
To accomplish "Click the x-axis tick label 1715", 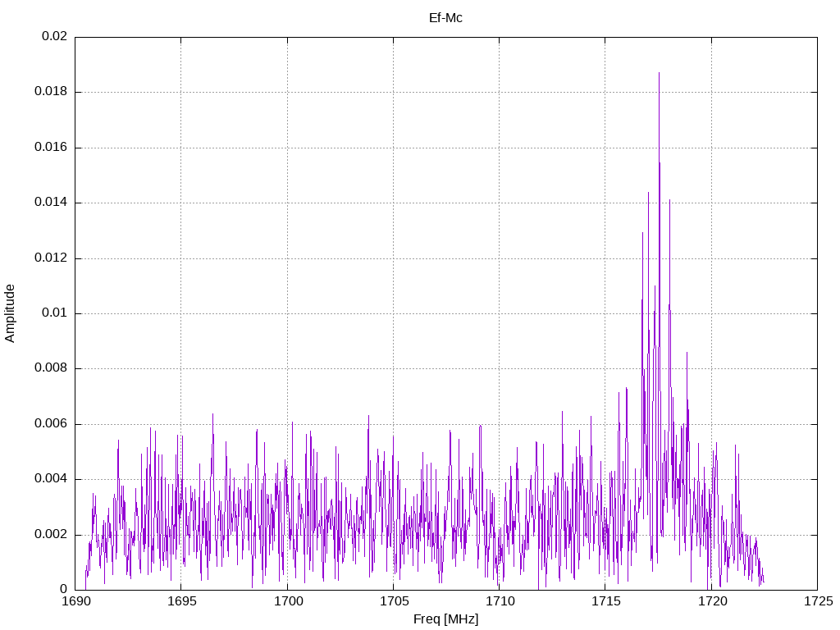I will pyautogui.click(x=605, y=601).
